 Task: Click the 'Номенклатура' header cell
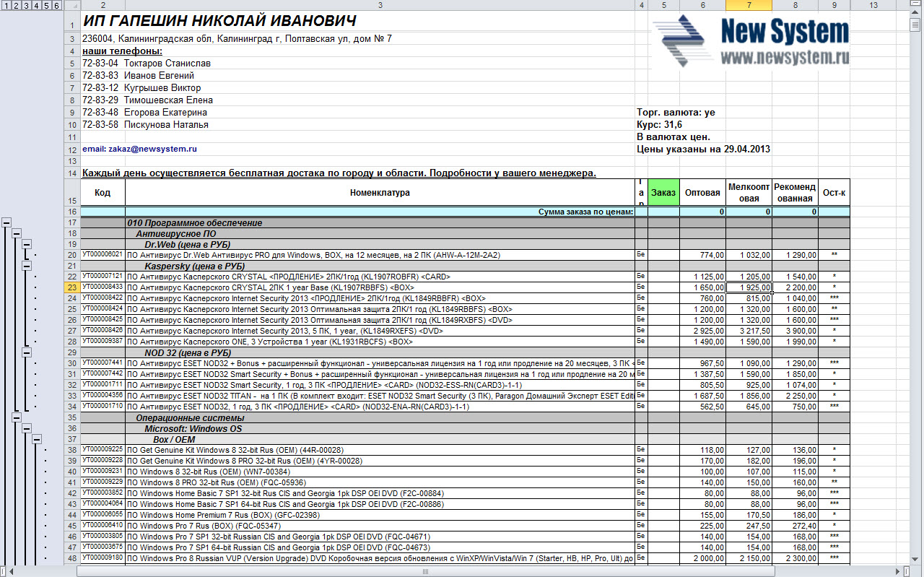point(380,193)
